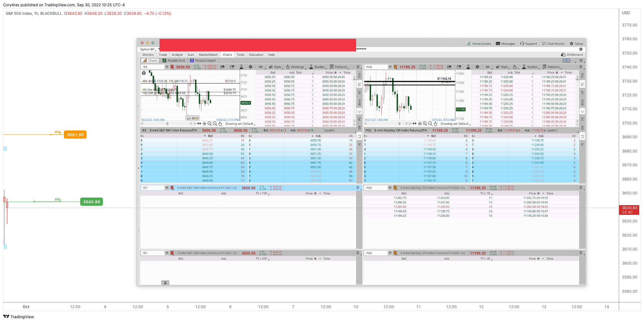Open Chat Rooms
This screenshot has width=644, height=322.
(553, 43)
